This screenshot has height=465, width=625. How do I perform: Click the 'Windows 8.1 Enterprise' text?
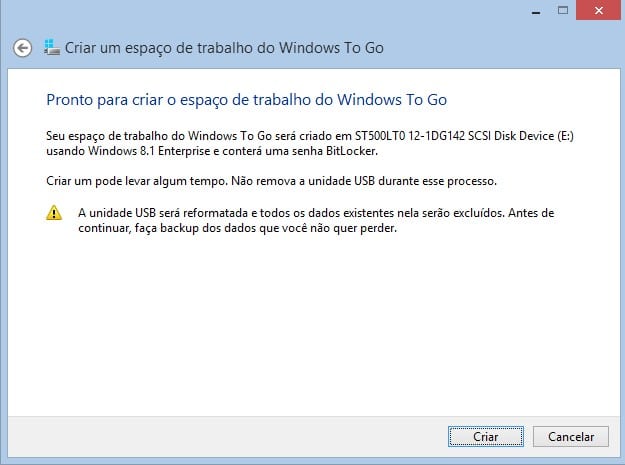[149, 151]
